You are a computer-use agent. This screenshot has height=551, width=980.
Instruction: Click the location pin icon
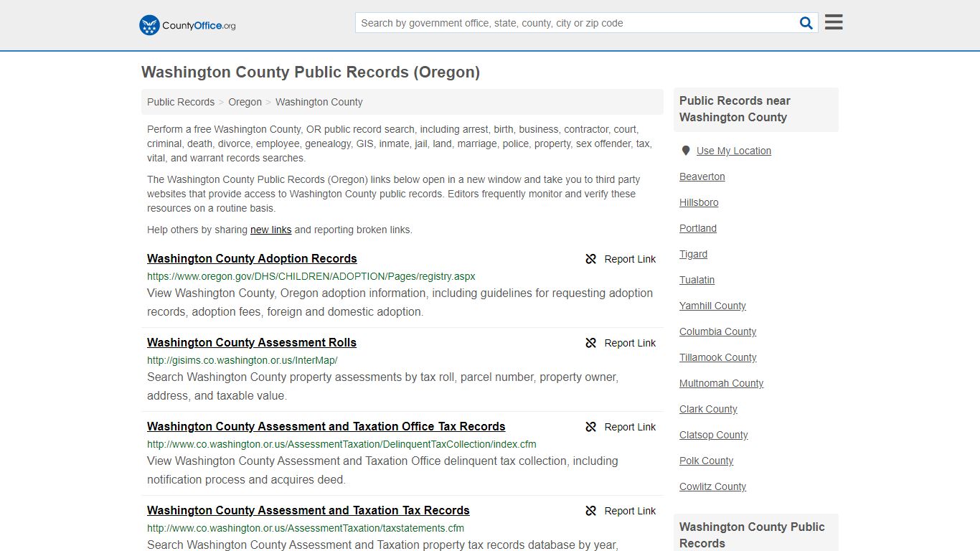(x=686, y=151)
